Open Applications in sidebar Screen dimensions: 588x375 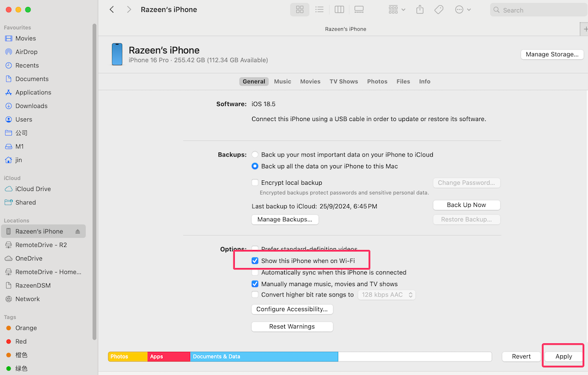33,92
